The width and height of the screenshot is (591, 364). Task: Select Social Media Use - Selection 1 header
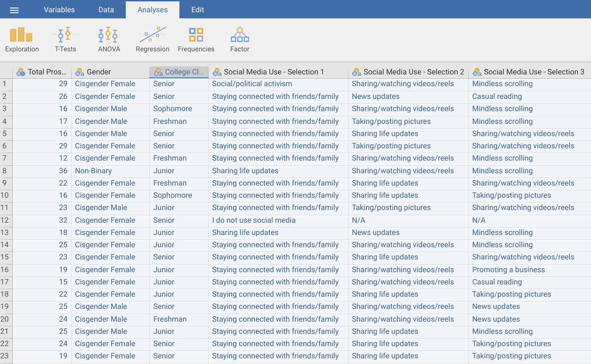click(x=278, y=72)
